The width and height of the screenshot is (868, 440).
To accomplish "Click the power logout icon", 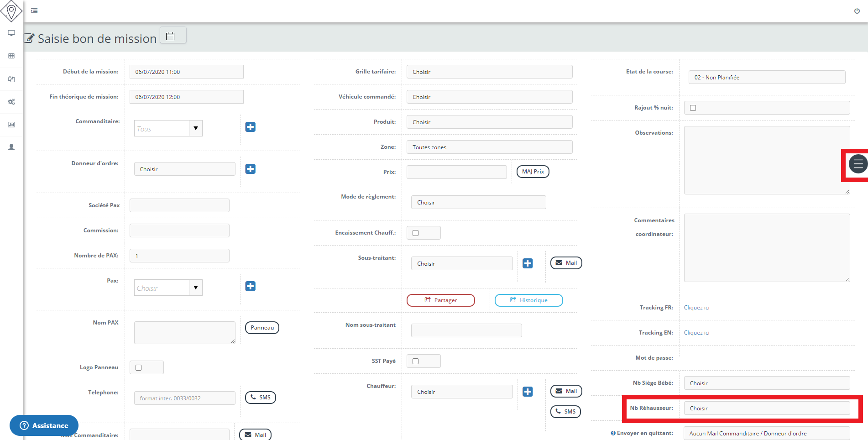I will pyautogui.click(x=857, y=11).
